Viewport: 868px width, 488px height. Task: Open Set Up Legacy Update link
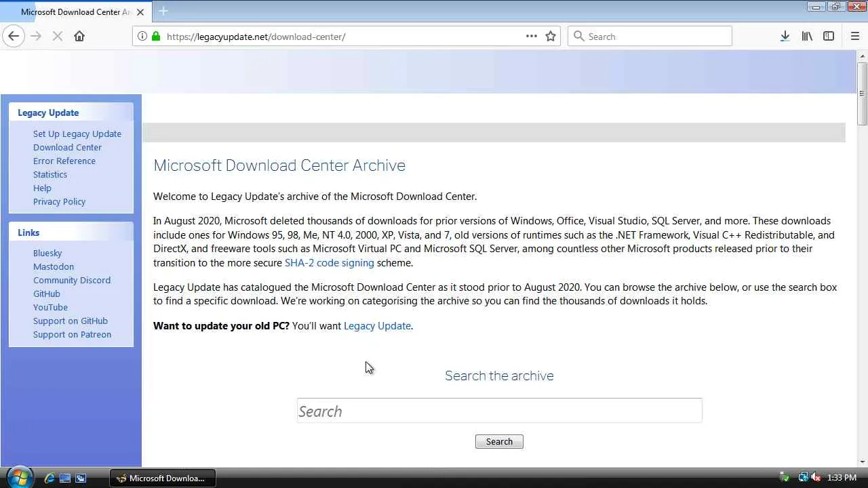77,134
